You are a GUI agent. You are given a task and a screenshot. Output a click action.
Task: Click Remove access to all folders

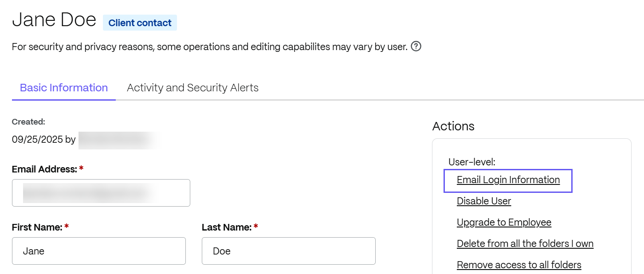point(519,265)
